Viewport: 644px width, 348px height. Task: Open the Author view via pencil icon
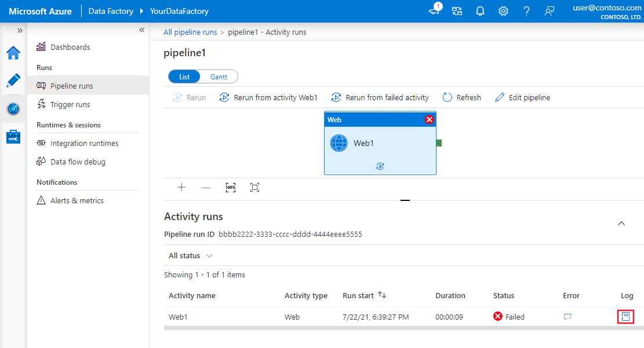coord(13,80)
